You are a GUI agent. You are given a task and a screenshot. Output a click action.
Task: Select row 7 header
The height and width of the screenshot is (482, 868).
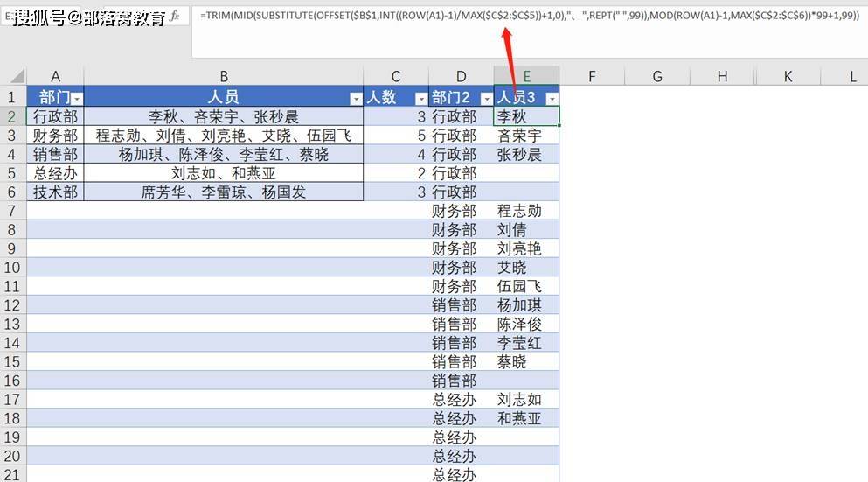pos(13,211)
